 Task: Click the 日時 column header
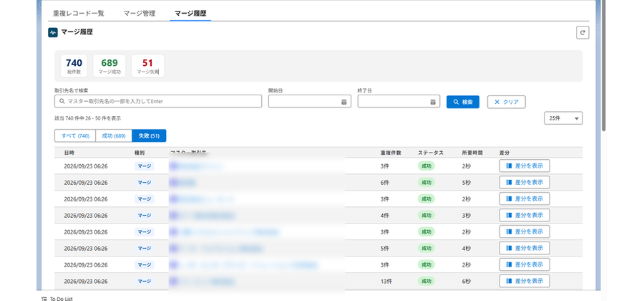[69, 153]
